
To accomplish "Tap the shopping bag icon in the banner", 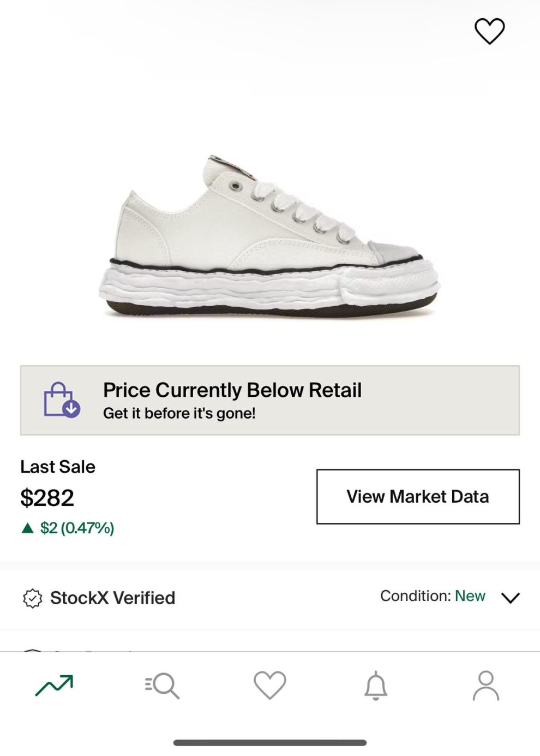I will point(62,400).
